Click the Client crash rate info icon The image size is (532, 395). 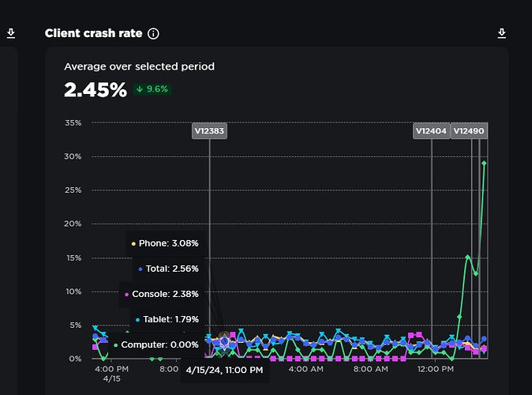click(x=153, y=34)
